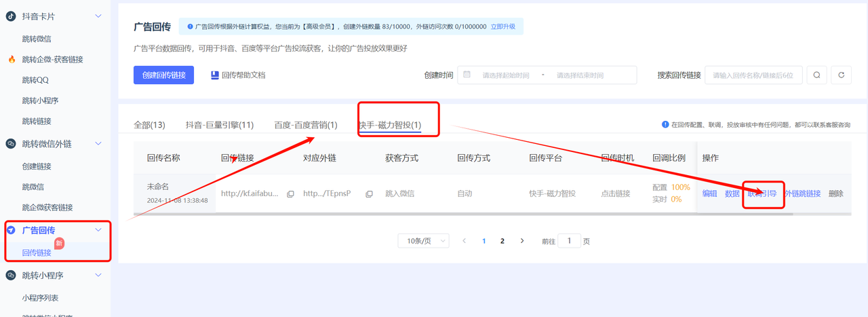Click the refresh icon button

(x=841, y=75)
